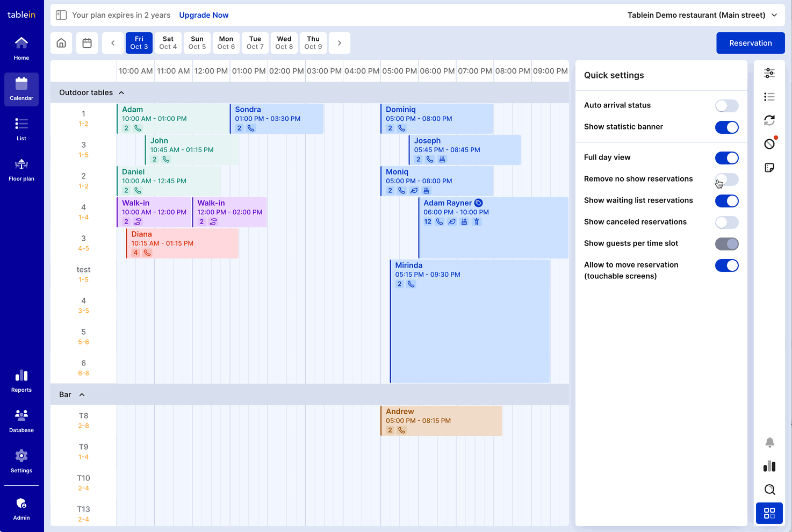Viewport: 792px width, 532px height.
Task: Switch to the Wed Oct 8 tab
Action: pyautogui.click(x=284, y=43)
